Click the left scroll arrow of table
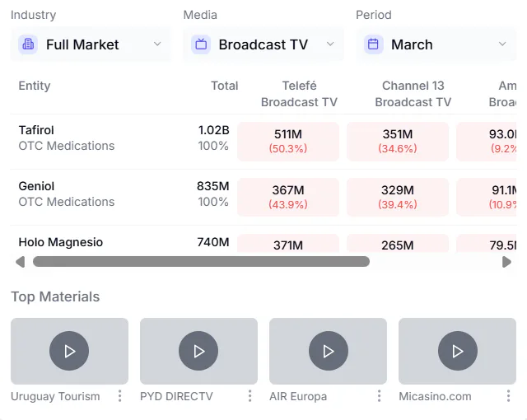527x420 pixels. click(20, 262)
